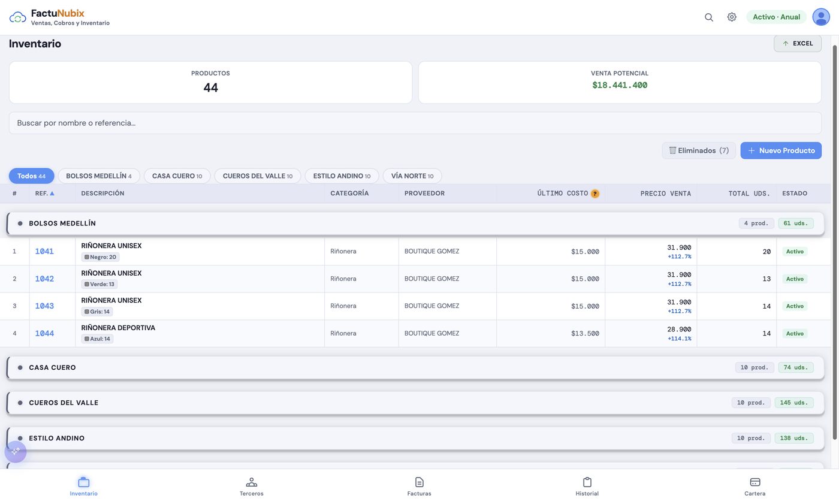Open product reference 1042

pos(44,279)
